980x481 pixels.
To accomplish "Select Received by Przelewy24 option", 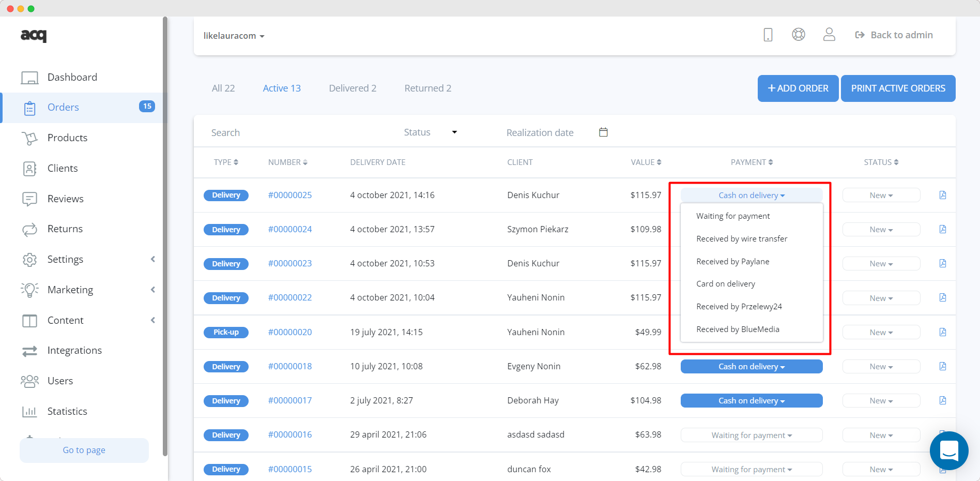I will point(752,307).
